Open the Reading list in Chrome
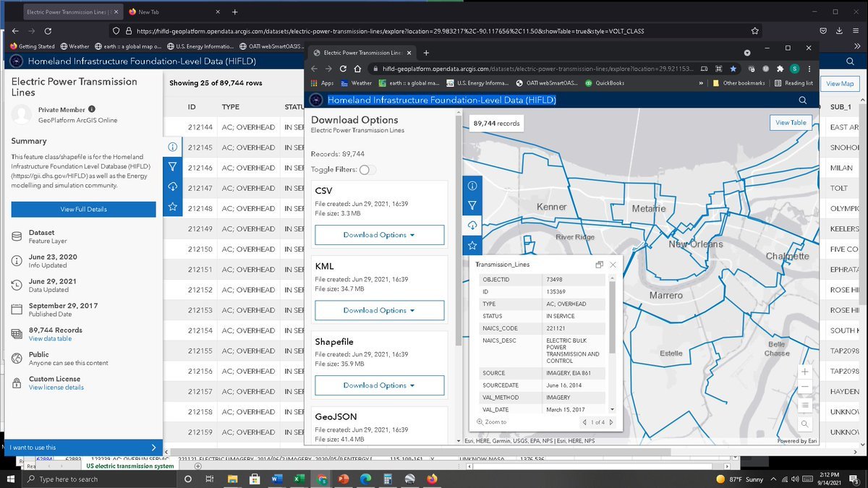The width and height of the screenshot is (868, 488). pos(793,83)
